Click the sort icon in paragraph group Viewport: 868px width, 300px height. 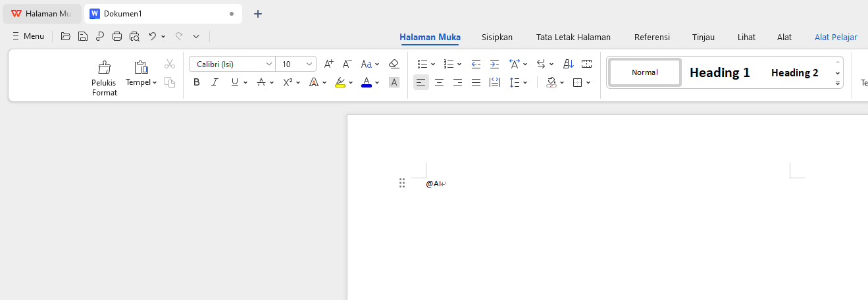[569, 64]
